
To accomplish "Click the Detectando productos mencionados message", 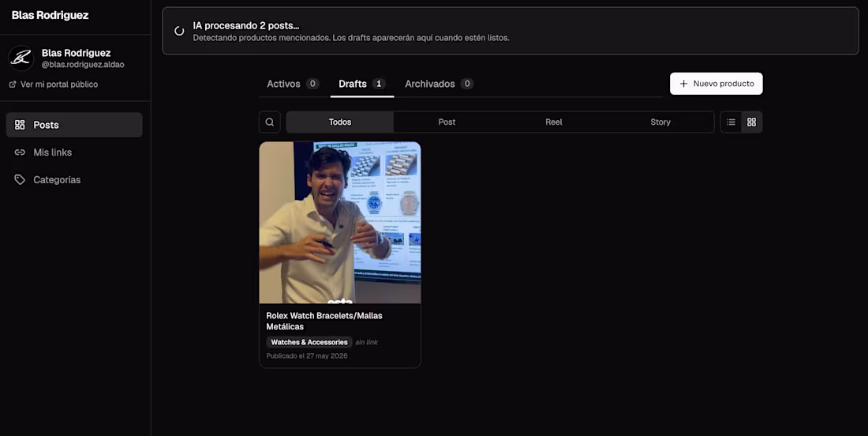I will [x=351, y=38].
